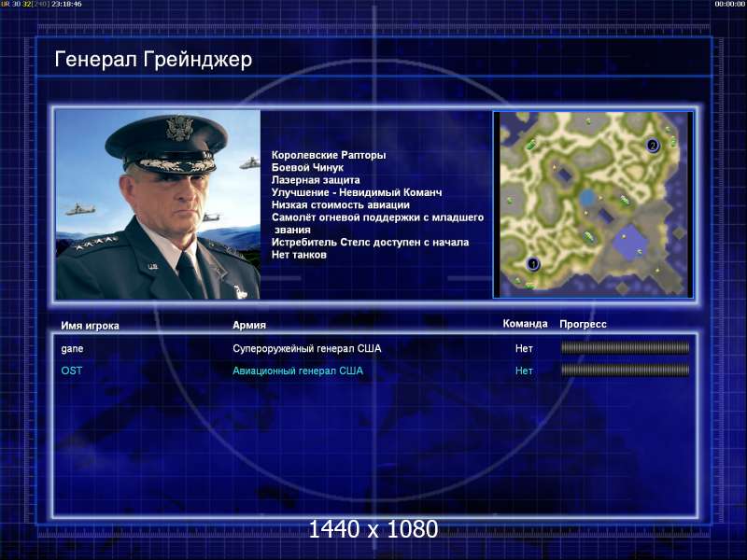Select the General Granger portrait image

(x=158, y=204)
